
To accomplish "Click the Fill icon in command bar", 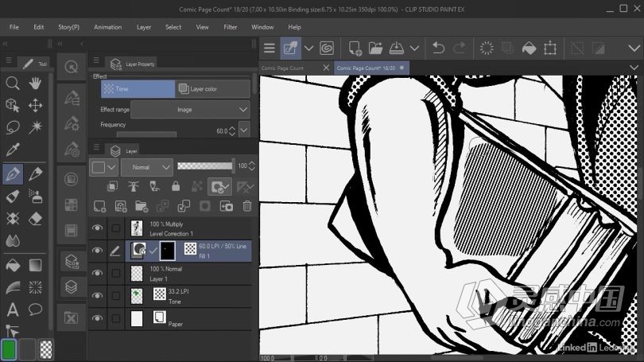I will coord(529,48).
